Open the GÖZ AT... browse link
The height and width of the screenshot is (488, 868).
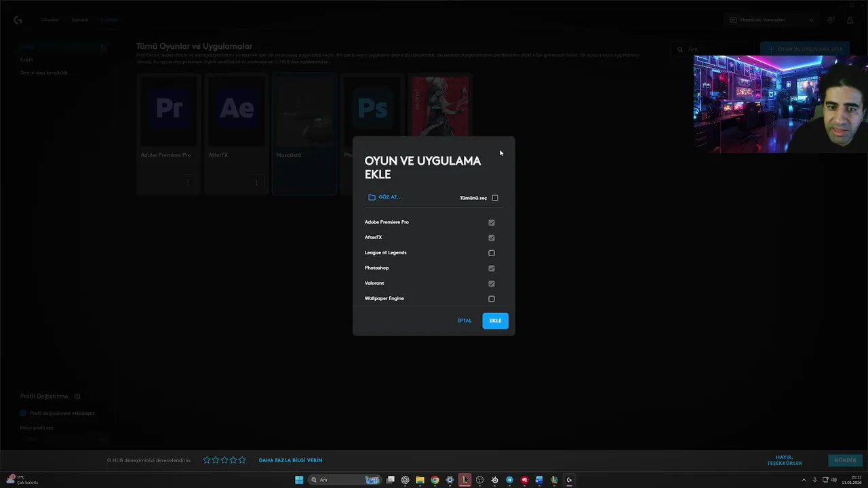tap(390, 197)
